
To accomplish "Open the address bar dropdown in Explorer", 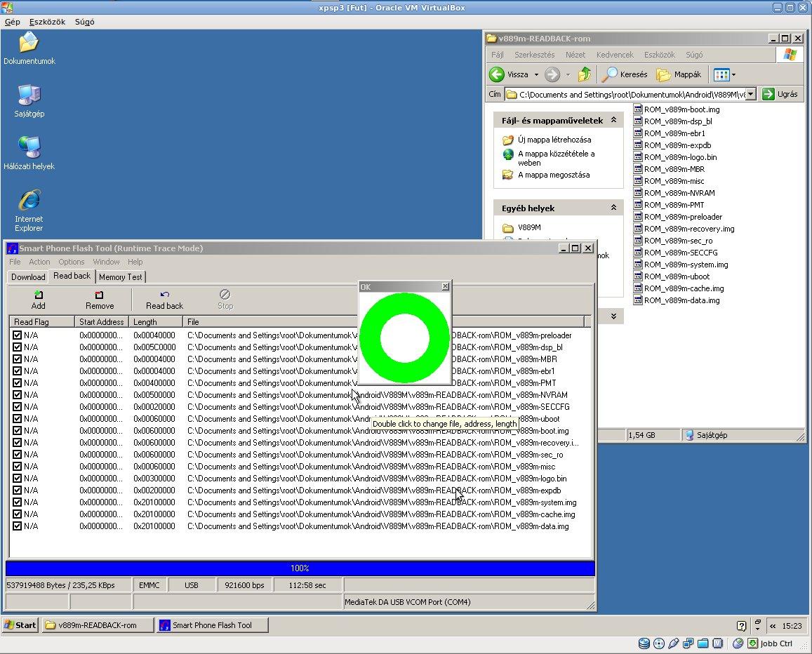I will pyautogui.click(x=751, y=94).
